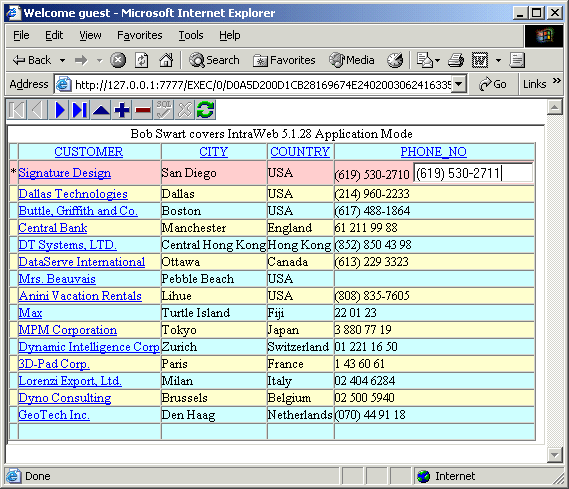Open the View menu
The image size is (569, 489).
tap(90, 35)
